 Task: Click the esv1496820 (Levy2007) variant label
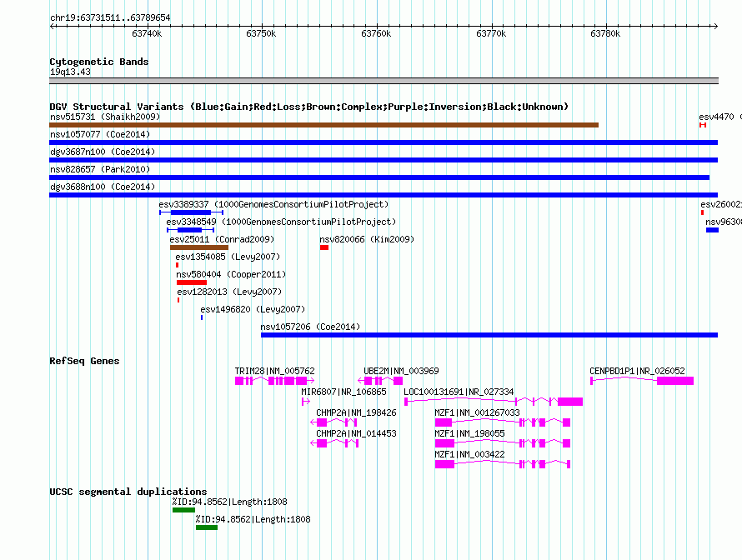pos(253,309)
